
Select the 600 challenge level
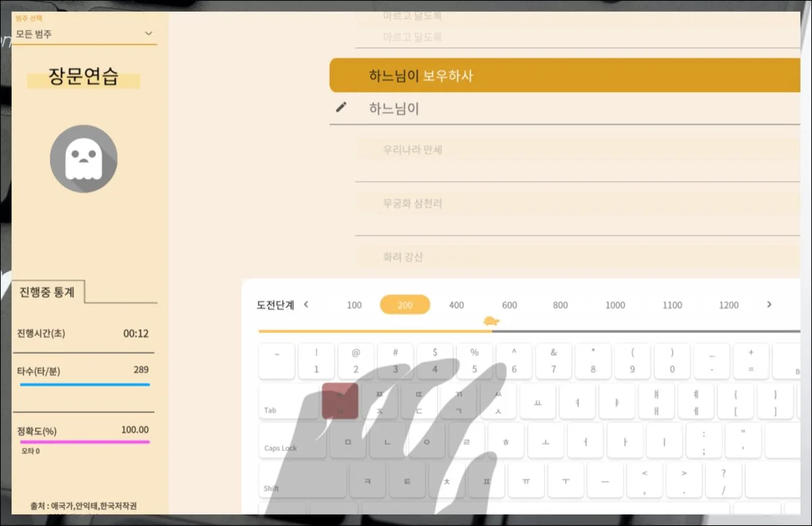508,305
